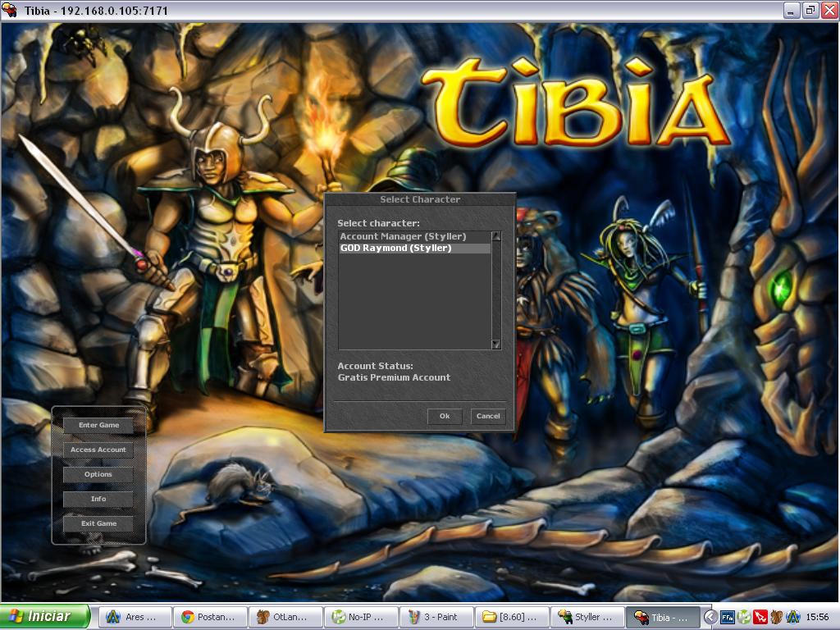Switch to the Styller taskbar window
The image size is (840, 630).
tap(589, 617)
